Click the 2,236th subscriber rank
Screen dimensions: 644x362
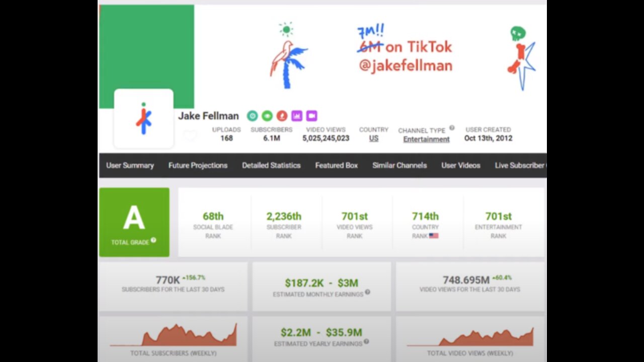(284, 216)
